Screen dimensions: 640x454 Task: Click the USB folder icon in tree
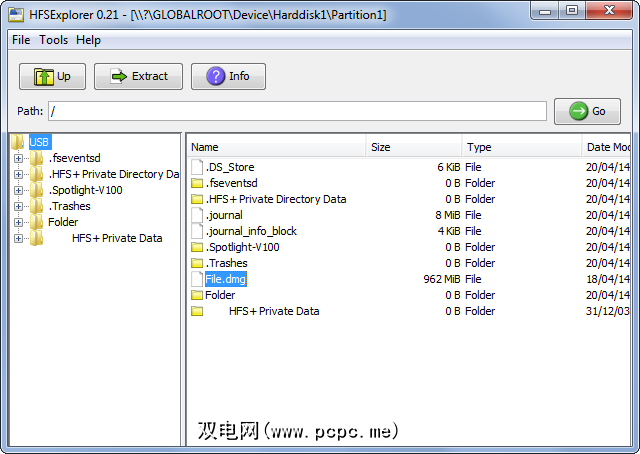(x=18, y=142)
